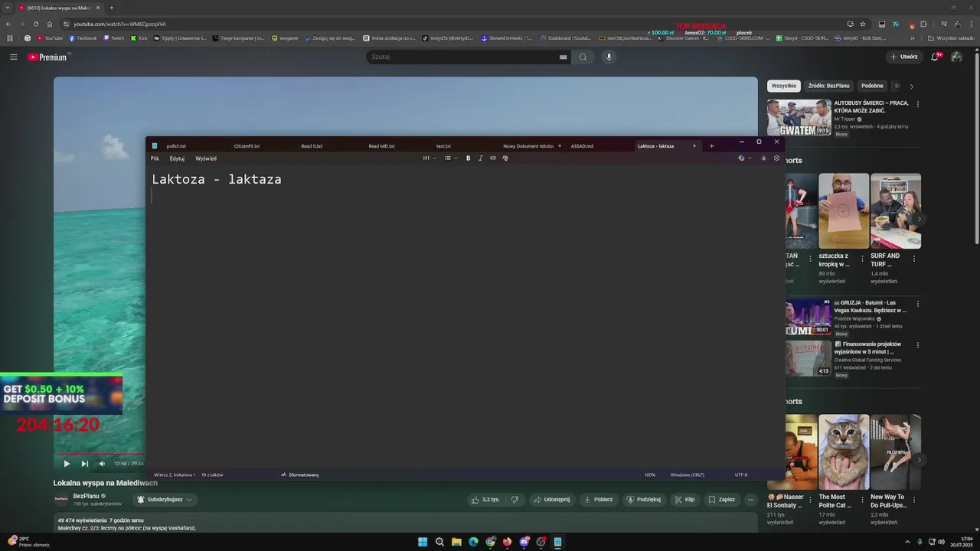Insert a link using Notepad toolbar

tap(493, 158)
